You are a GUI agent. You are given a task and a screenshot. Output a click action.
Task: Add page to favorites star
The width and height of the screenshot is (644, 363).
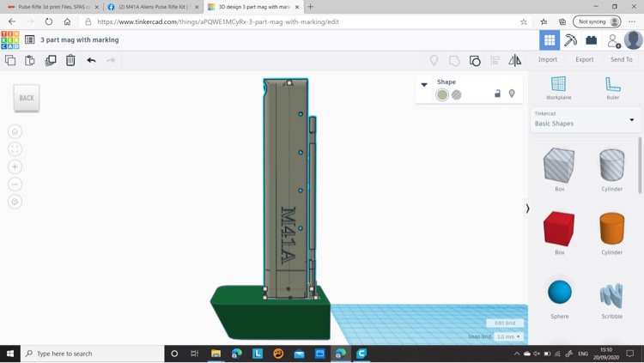[523, 21]
